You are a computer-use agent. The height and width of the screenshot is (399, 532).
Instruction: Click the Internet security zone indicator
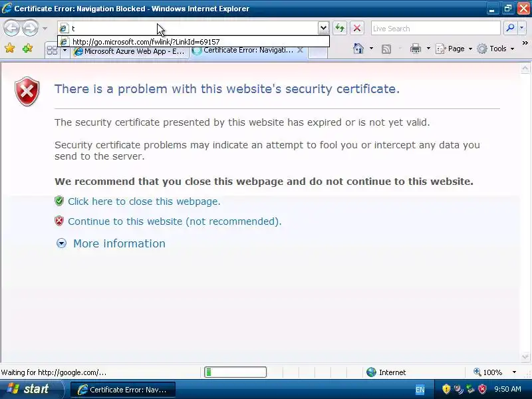point(386,372)
